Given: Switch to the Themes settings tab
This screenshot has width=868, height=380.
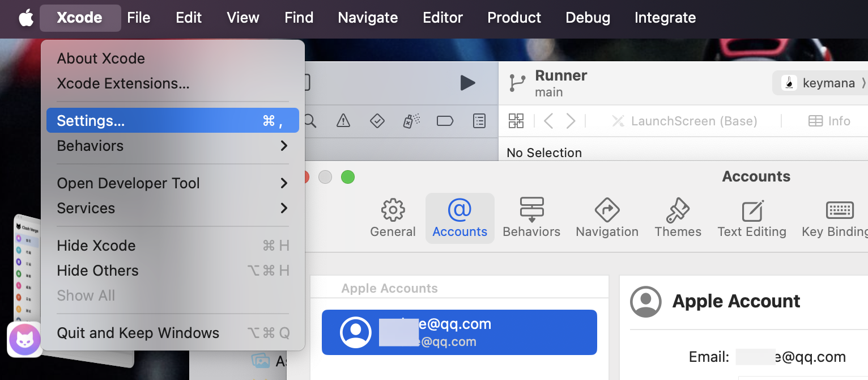Looking at the screenshot, I should click(678, 218).
